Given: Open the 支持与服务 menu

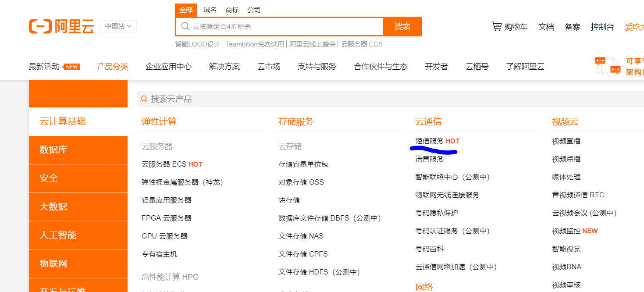Looking at the screenshot, I should (317, 67).
